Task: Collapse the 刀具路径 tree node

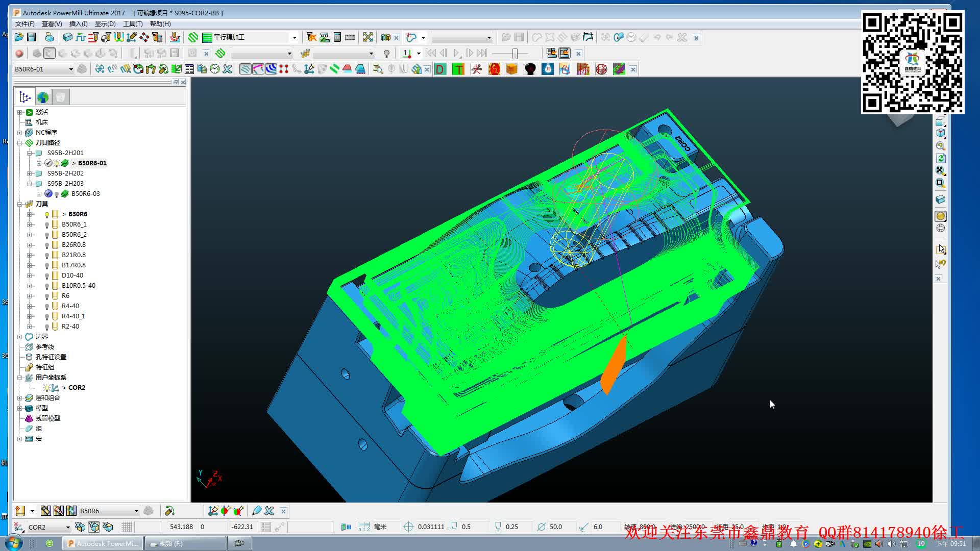Action: coord(20,143)
